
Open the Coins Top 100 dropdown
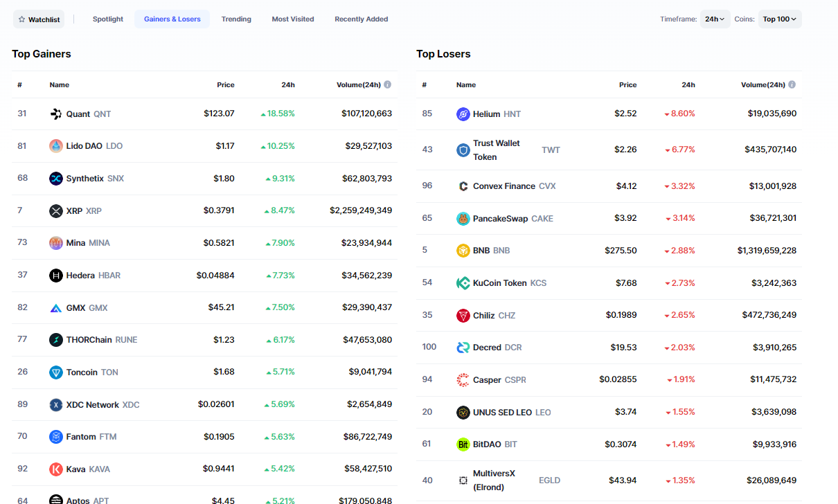click(x=779, y=19)
